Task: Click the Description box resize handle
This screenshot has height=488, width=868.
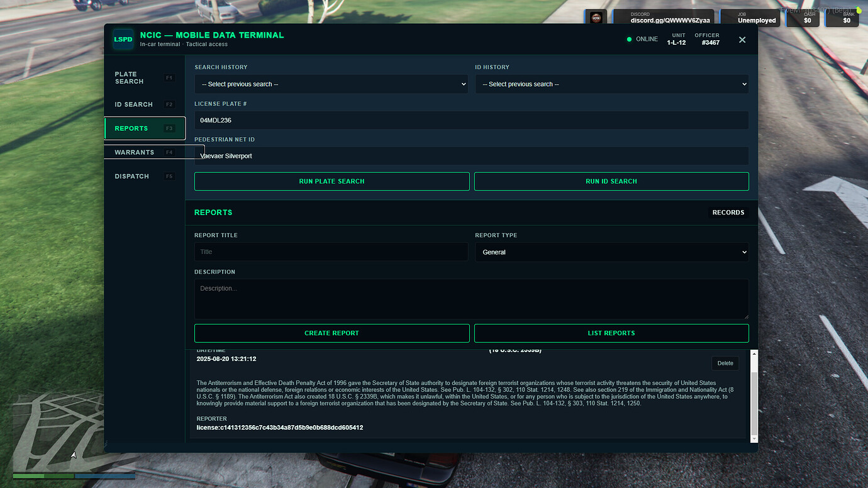Action: [746, 316]
